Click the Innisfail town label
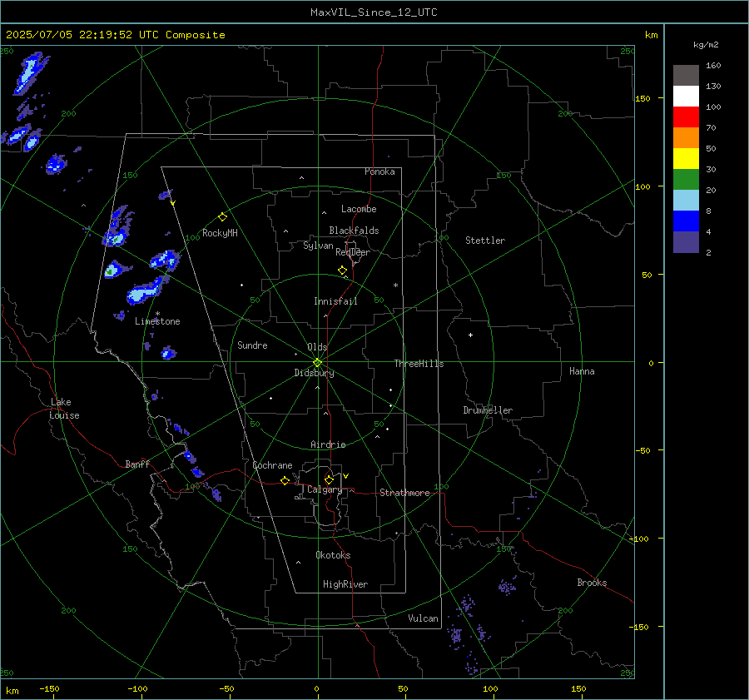Viewport: 749px width, 700px height. 335,301
